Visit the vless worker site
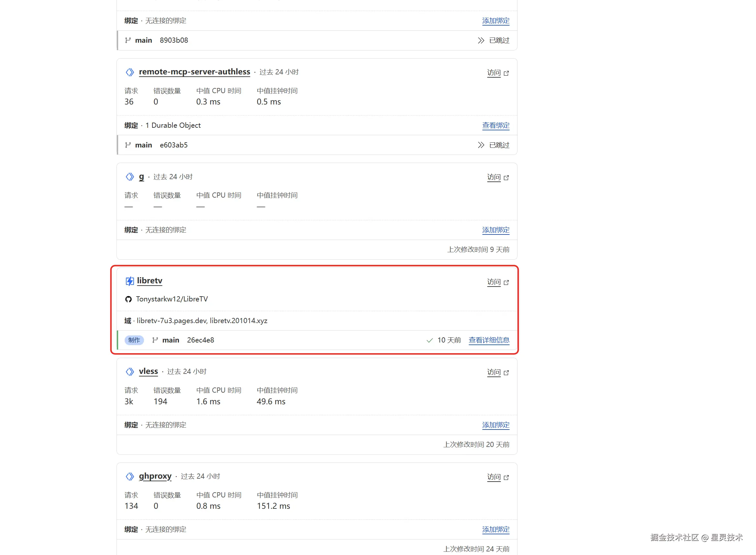This screenshot has width=756, height=555. click(494, 372)
